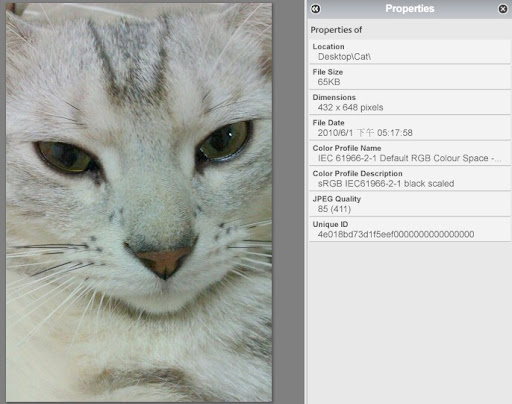Viewport: 512px width, 404px height.
Task: Click the Properties panel title
Action: [410, 9]
